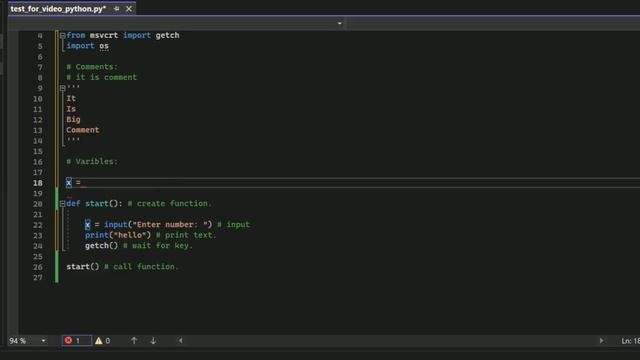
Task: Click the input("Enter number: ") call
Action: [x=158, y=225]
